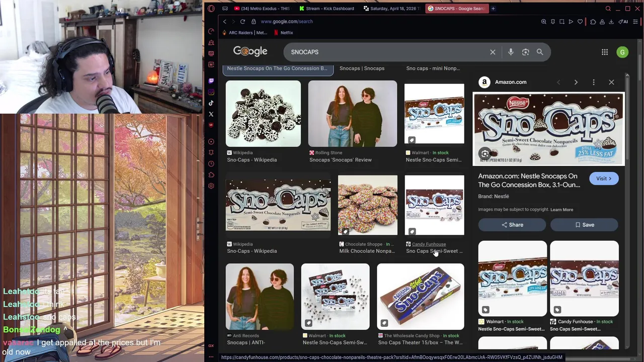Save the Amazon Sno-Caps image
This screenshot has width=644, height=362.
[584, 225]
